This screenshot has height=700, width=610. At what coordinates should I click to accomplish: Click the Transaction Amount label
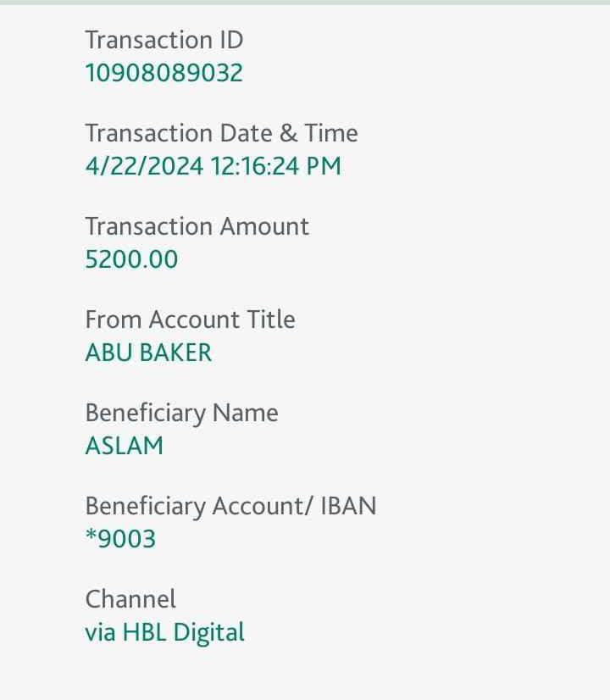pyautogui.click(x=197, y=226)
